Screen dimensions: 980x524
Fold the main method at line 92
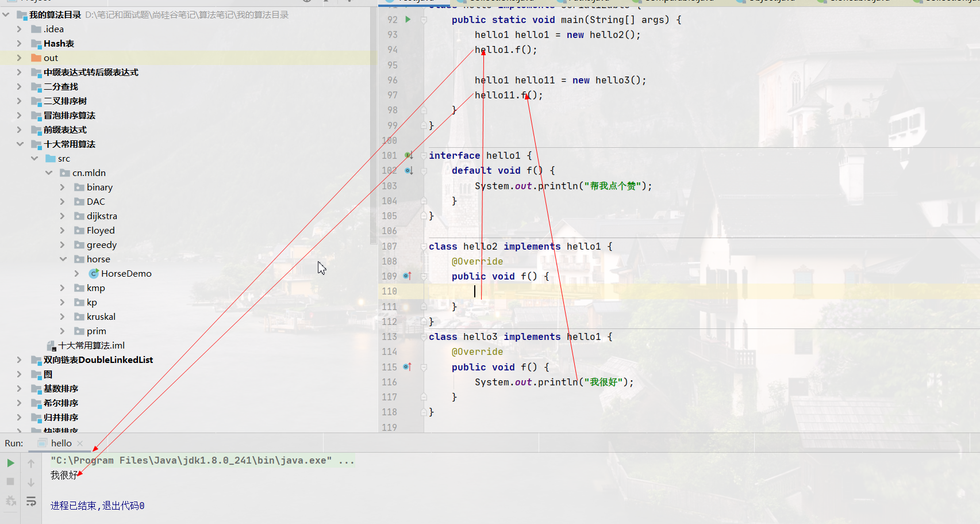click(424, 20)
